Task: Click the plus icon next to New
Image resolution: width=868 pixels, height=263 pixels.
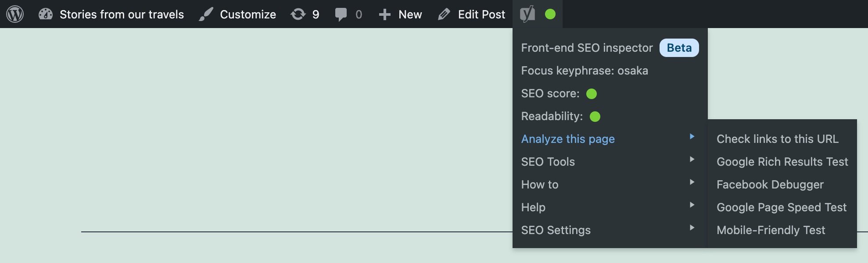Action: 384,14
